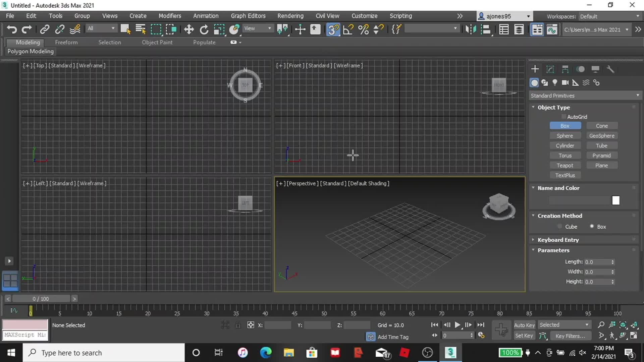Select the Select and Rotate tool
The image size is (644, 362).
204,29
